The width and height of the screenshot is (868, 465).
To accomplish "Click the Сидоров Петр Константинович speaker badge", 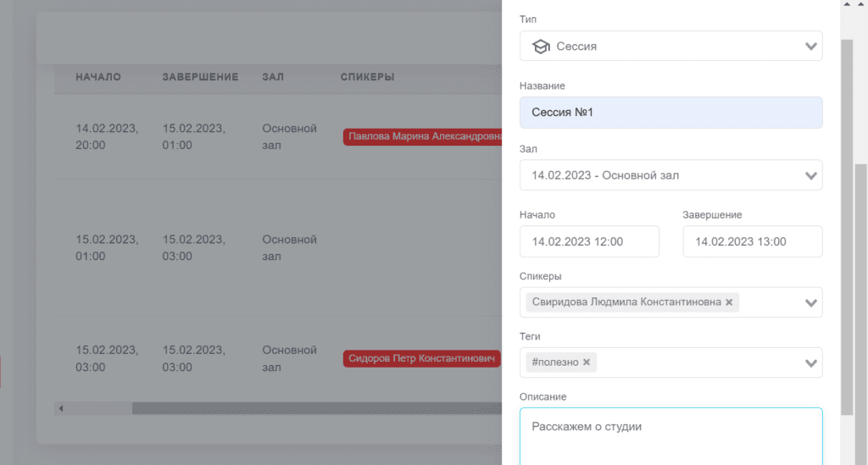I will pyautogui.click(x=422, y=359).
